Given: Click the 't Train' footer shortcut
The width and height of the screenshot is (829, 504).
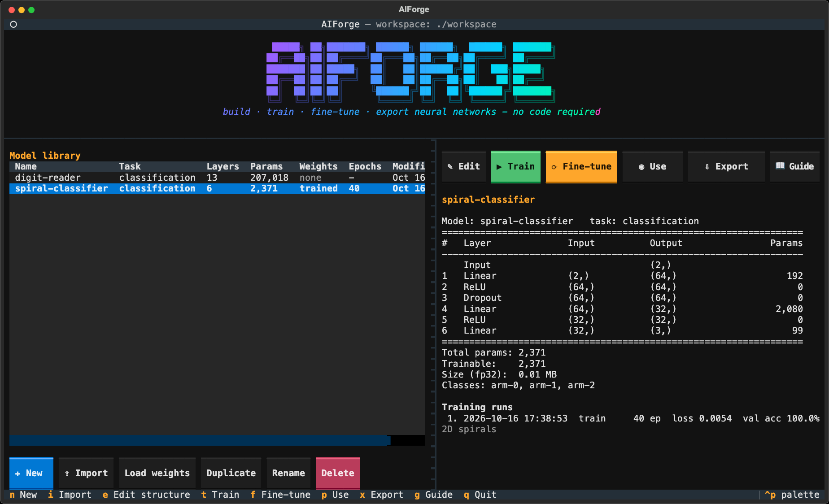Looking at the screenshot, I should coord(220,495).
